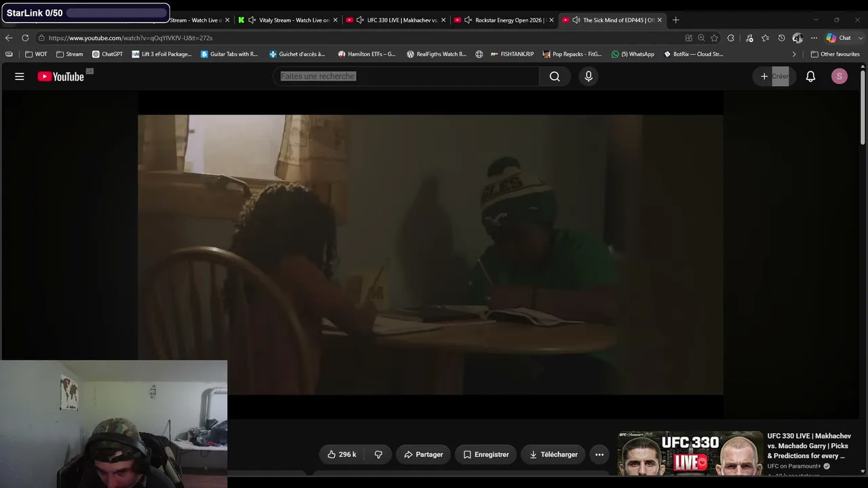Click the video player frame
Screen dimensions: 868x488
431,255
